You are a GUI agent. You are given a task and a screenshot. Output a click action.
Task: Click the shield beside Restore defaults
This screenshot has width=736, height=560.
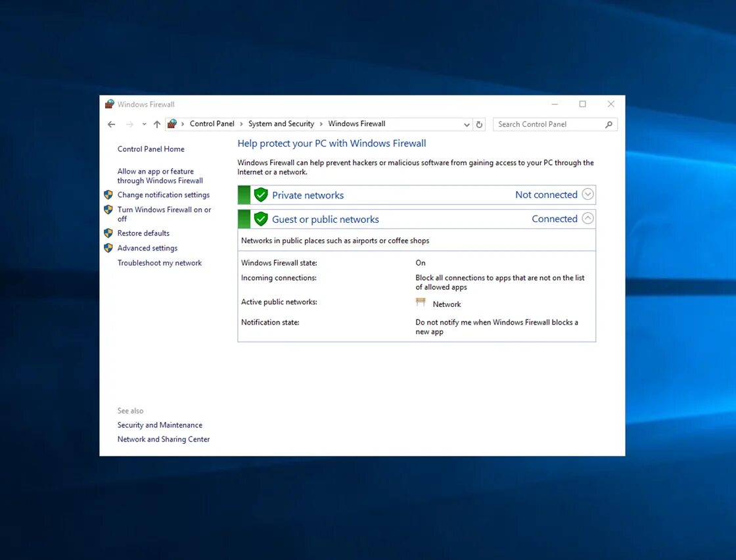point(108,233)
